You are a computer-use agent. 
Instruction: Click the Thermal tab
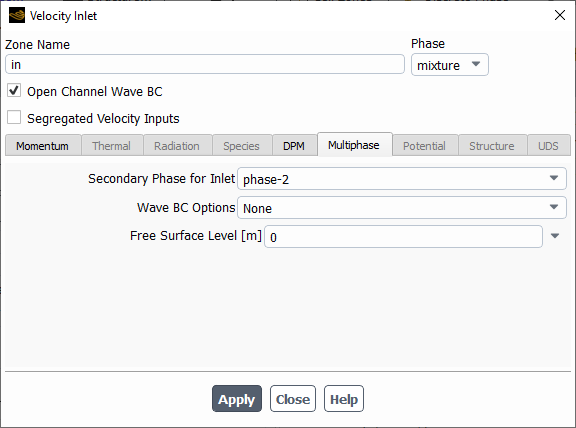(112, 146)
